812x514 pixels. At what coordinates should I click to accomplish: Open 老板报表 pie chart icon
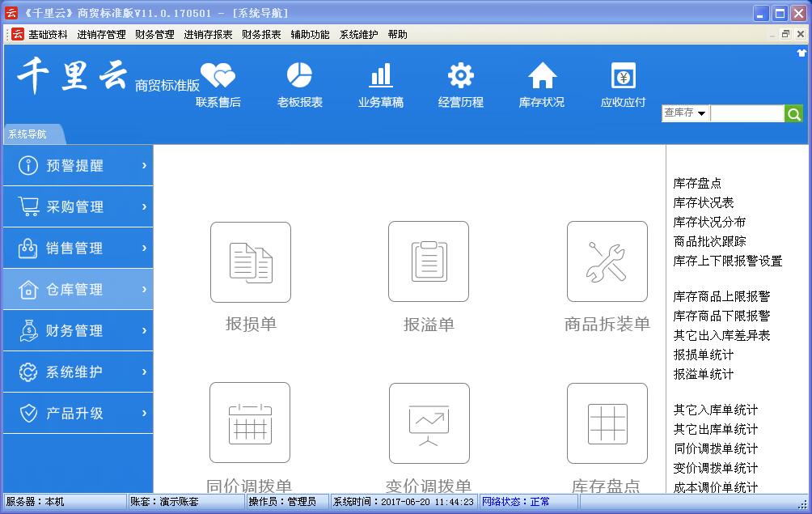(299, 75)
